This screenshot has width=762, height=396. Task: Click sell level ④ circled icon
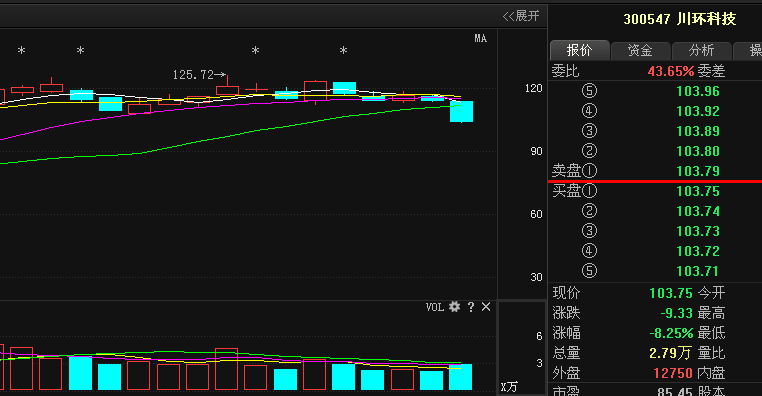point(589,111)
